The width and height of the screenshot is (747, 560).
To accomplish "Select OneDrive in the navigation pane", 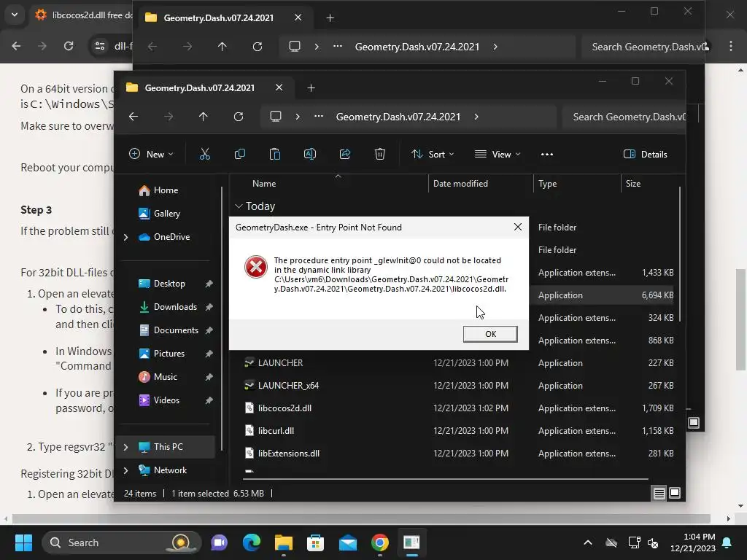I will point(171,237).
